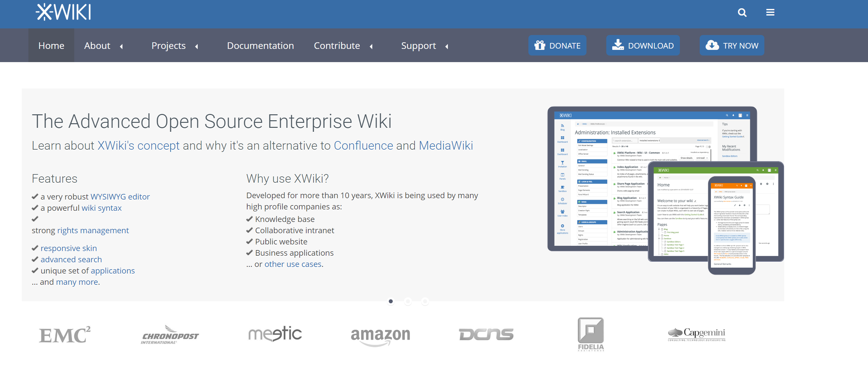Open the About menu item
Image resolution: width=868 pixels, height=371 pixels.
tap(97, 45)
